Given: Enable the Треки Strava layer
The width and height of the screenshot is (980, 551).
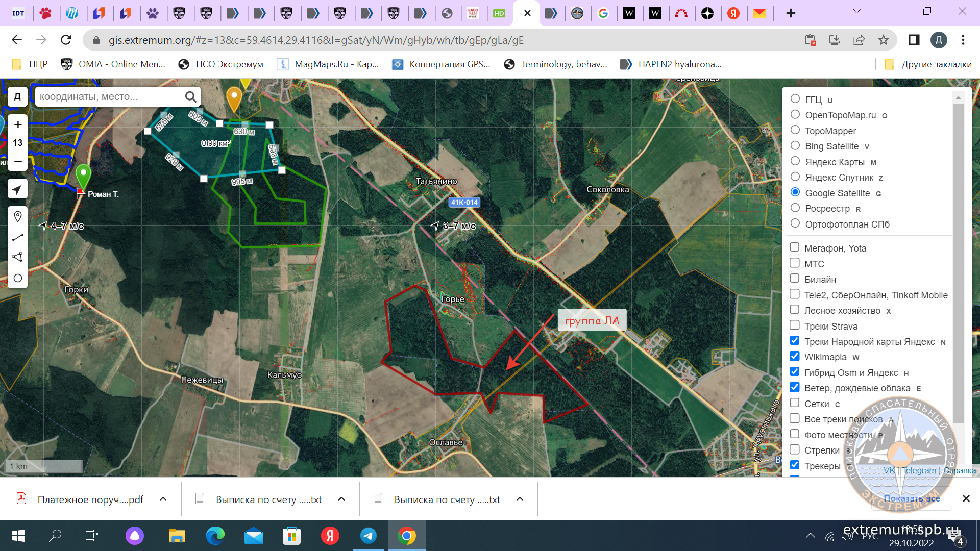Looking at the screenshot, I should [795, 325].
